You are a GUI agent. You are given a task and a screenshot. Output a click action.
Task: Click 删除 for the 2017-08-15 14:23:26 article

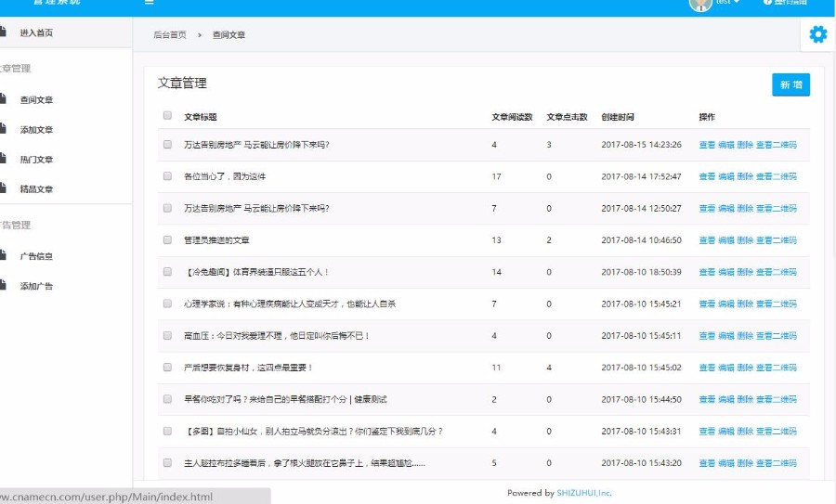pos(745,145)
